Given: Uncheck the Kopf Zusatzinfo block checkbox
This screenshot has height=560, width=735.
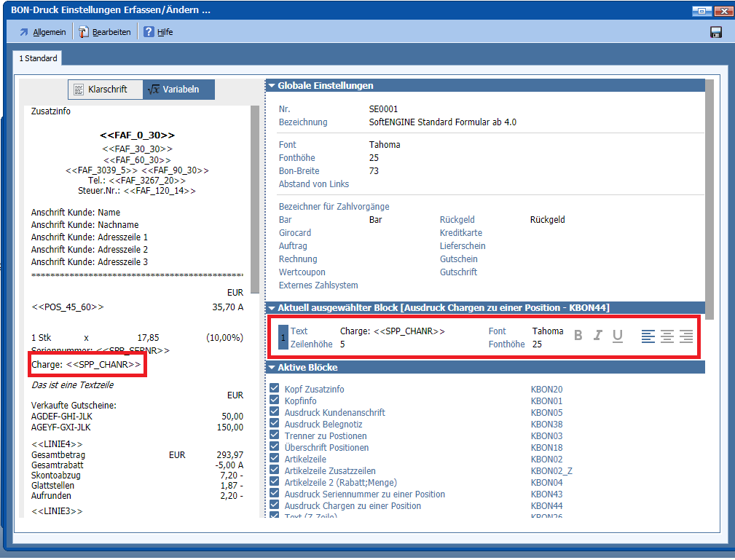Looking at the screenshot, I should point(275,390).
